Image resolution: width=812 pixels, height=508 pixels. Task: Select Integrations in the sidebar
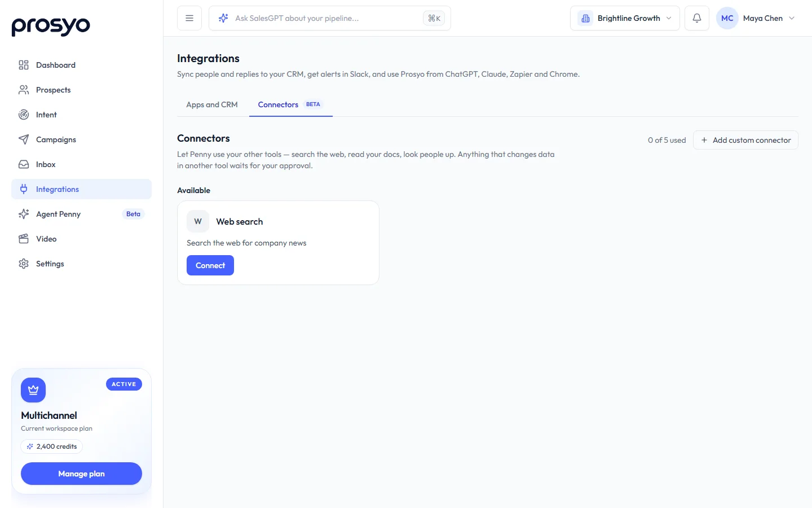81,189
